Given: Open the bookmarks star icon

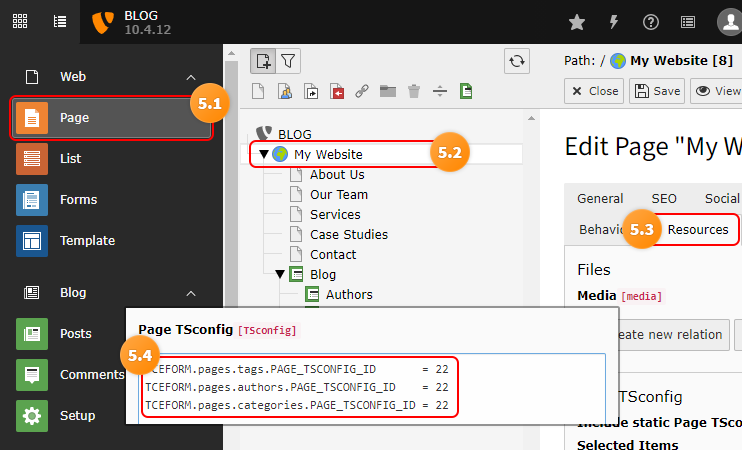Looking at the screenshot, I should pyautogui.click(x=576, y=22).
